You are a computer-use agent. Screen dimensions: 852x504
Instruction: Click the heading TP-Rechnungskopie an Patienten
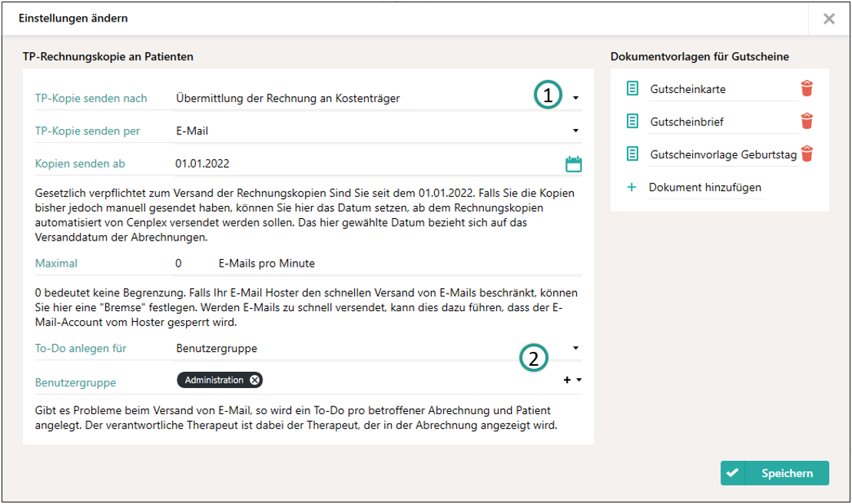point(108,57)
